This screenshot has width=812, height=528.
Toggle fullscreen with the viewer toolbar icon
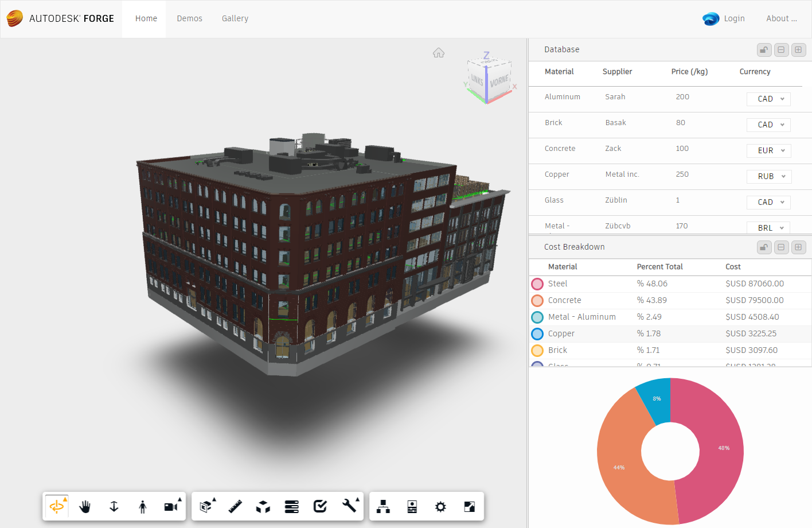click(469, 506)
